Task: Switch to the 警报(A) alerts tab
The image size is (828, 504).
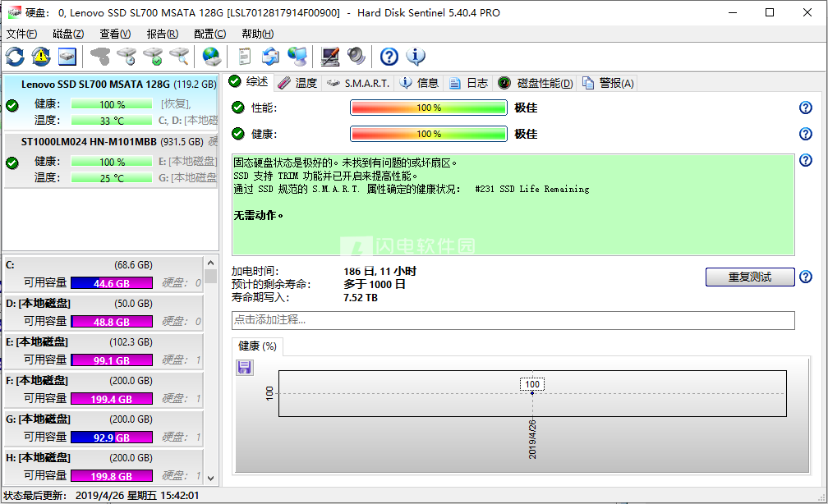Action: (608, 83)
